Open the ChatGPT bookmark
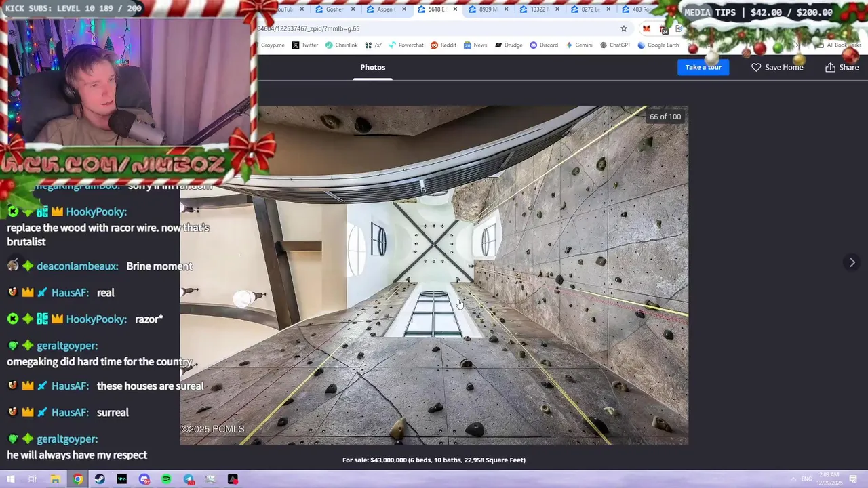The image size is (868, 488). tap(615, 45)
